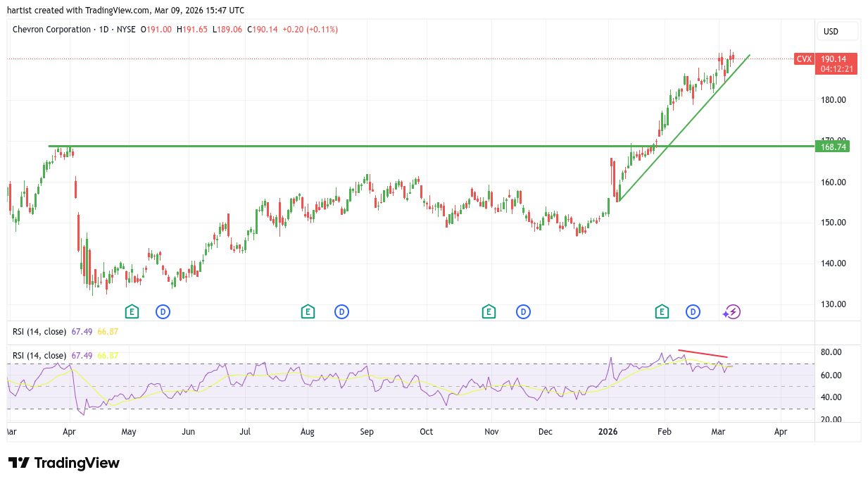Click the 2026 label on time axis
The image size is (868, 484).
608,430
